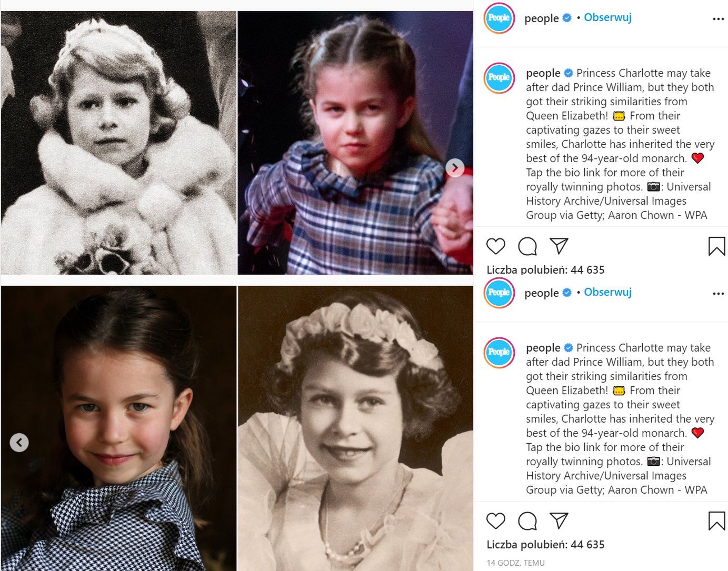Bookmark the bottom post
Image resolution: width=728 pixels, height=571 pixels.
[x=716, y=520]
